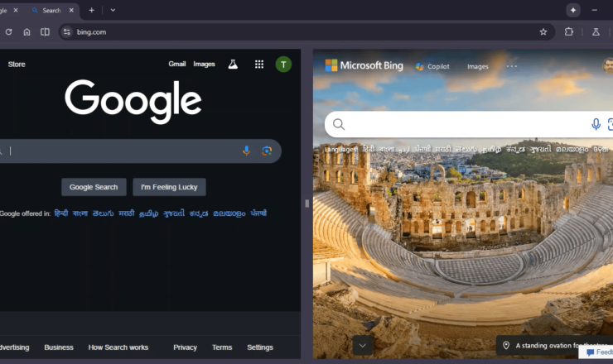Switch to the Search tab
The height and width of the screenshot is (364, 613).
point(51,10)
